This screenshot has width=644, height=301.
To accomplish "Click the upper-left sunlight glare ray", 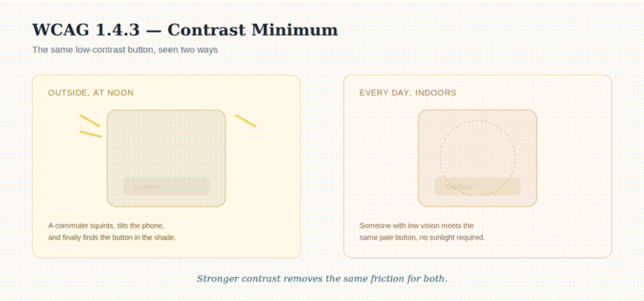I will [x=90, y=120].
